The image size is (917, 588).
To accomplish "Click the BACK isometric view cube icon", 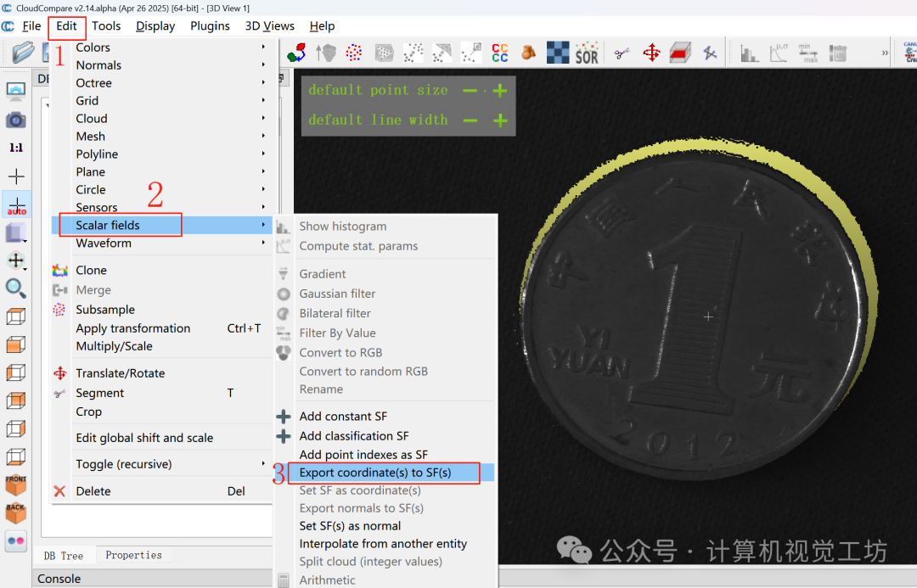I will (16, 512).
